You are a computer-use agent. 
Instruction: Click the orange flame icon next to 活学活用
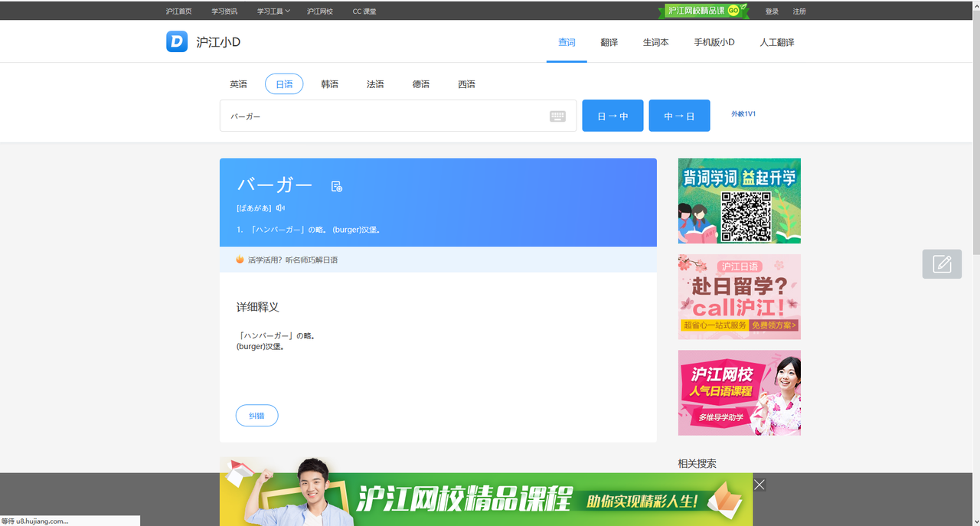(240, 260)
